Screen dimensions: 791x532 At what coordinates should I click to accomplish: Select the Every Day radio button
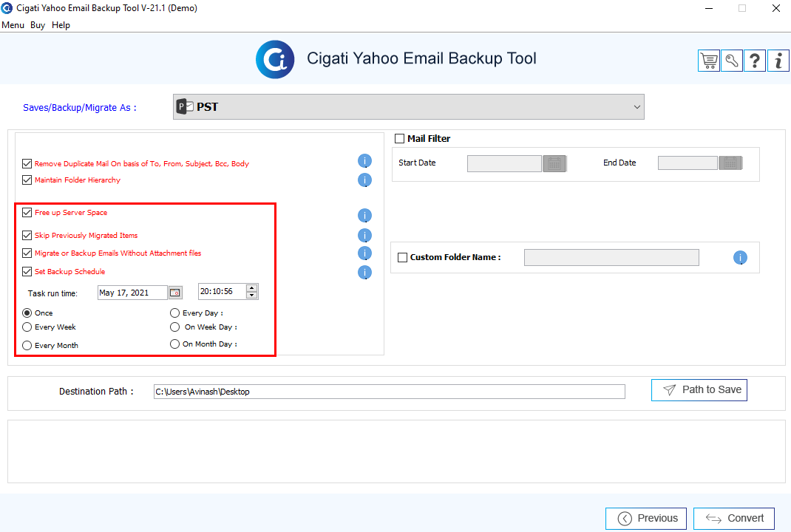tap(175, 313)
